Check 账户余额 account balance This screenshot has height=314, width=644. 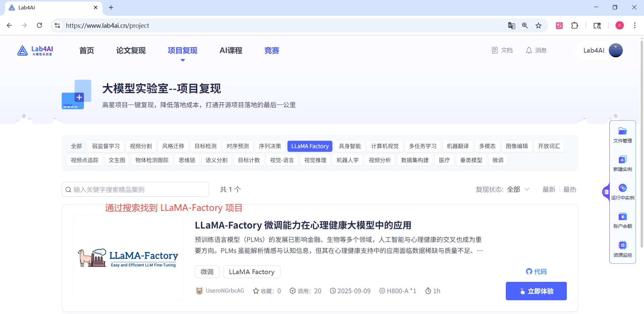(x=622, y=221)
